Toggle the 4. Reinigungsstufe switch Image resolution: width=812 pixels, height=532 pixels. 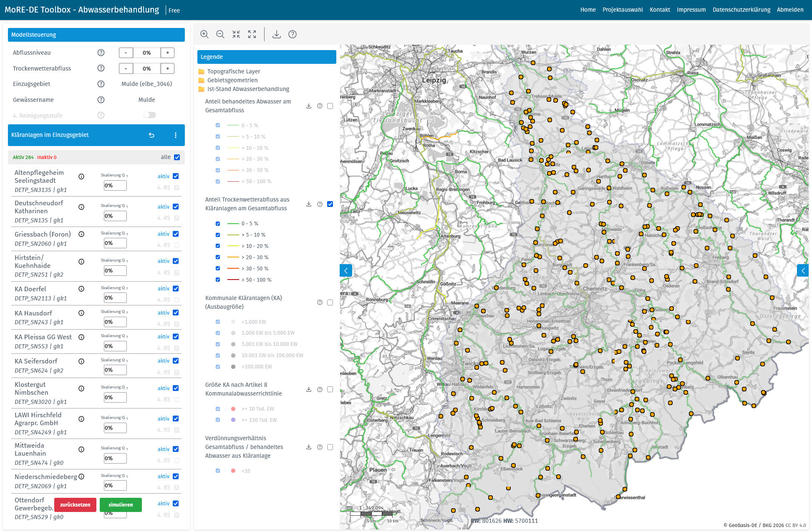149,115
